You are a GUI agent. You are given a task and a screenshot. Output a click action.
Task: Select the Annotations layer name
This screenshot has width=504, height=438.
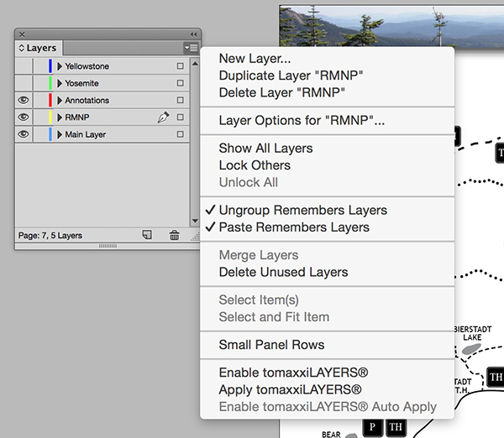[87, 100]
